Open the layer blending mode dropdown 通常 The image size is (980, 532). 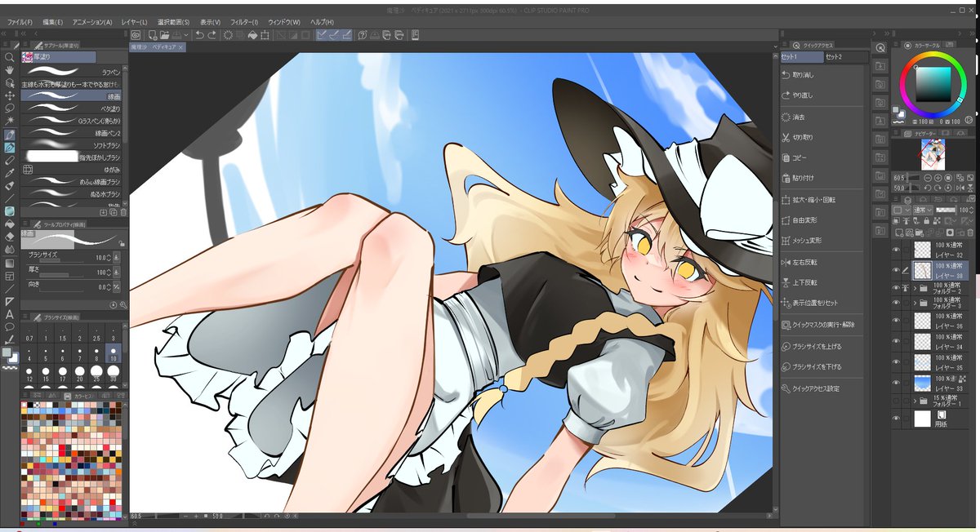click(922, 210)
